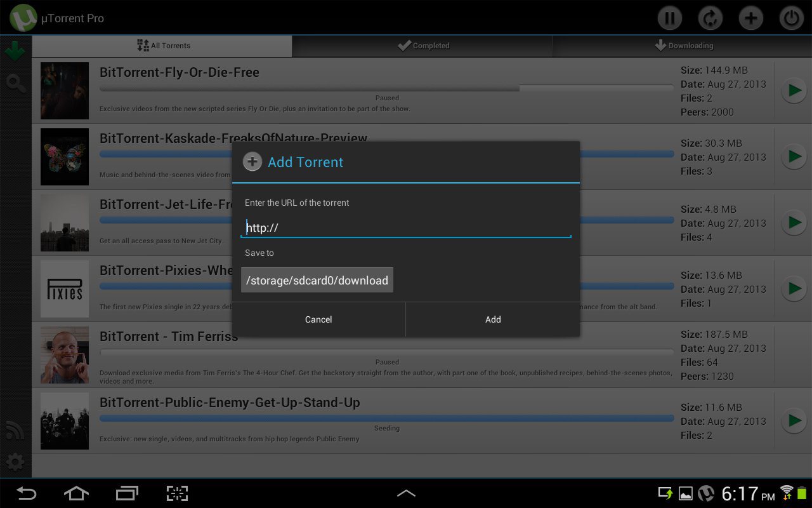Open RSS feeds sidebar icon

(x=15, y=431)
